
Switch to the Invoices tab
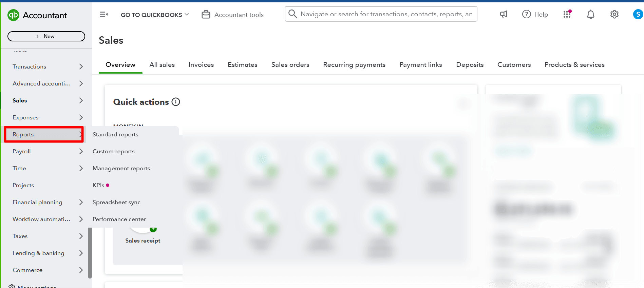click(201, 64)
